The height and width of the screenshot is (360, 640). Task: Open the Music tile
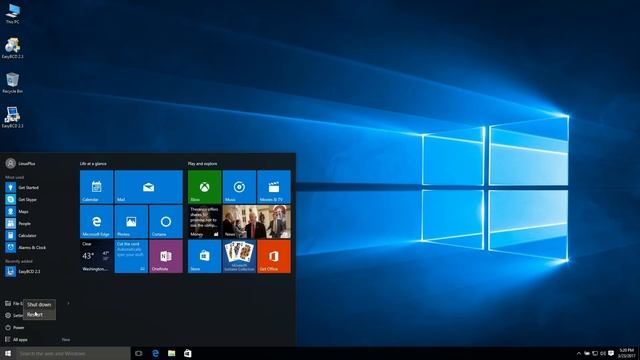pyautogui.click(x=239, y=187)
